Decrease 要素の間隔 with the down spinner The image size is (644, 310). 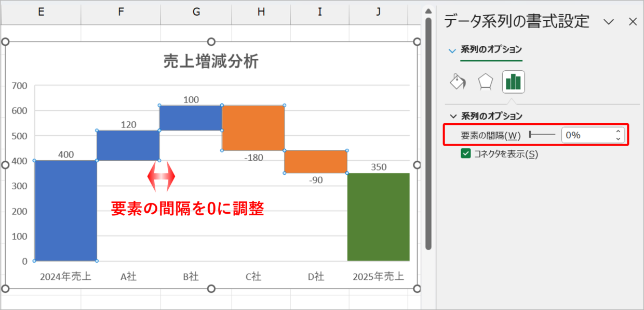pyautogui.click(x=618, y=139)
